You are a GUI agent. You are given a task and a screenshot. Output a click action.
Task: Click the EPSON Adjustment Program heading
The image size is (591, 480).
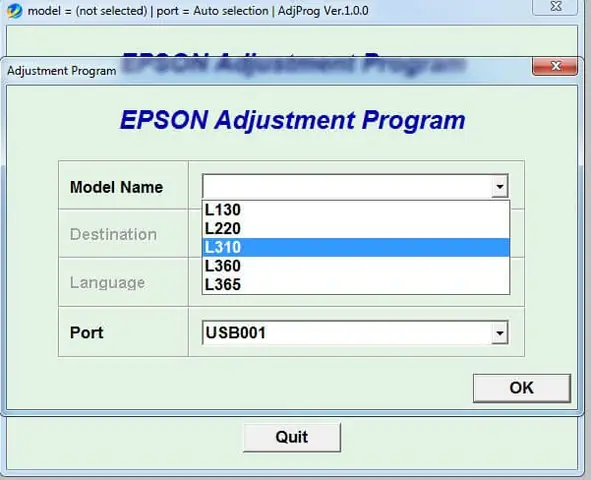[292, 120]
